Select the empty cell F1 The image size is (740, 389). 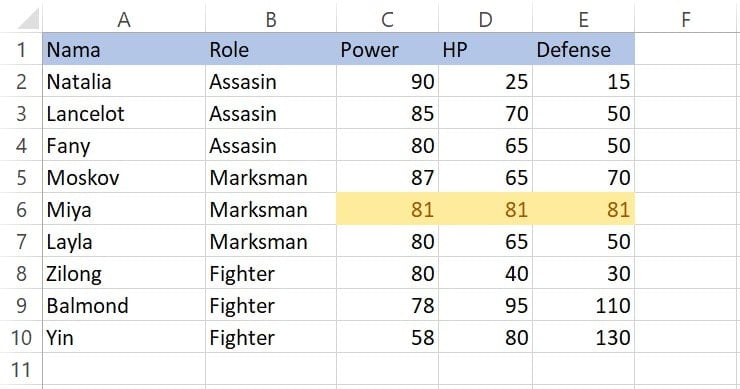(x=687, y=49)
